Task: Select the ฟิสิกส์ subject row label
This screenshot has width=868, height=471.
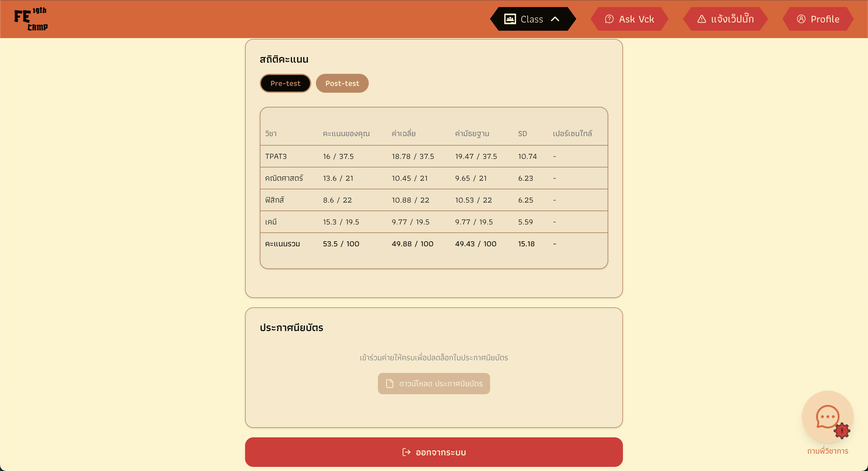Action: pos(274,200)
